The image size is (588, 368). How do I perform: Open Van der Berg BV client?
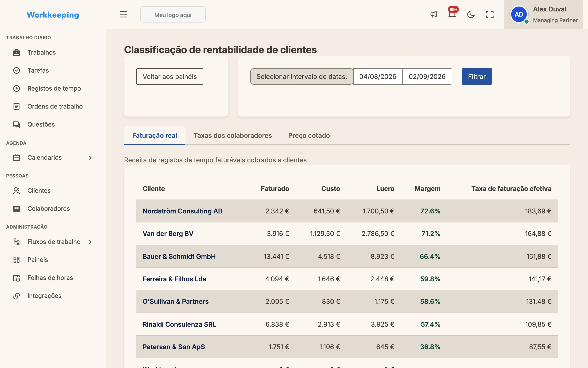pyautogui.click(x=168, y=233)
